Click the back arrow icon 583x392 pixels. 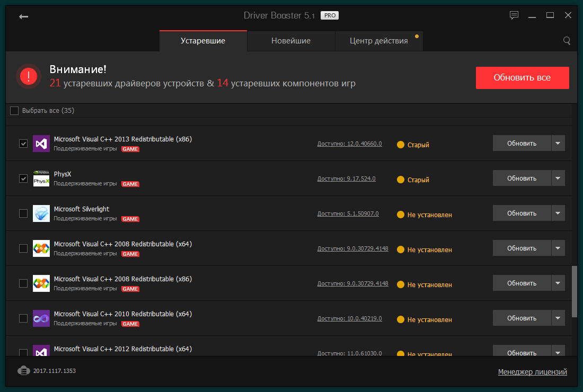click(x=23, y=16)
